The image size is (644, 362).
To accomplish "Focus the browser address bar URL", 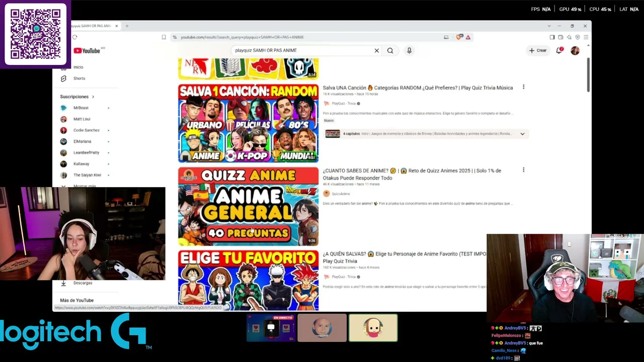I will tap(242, 37).
